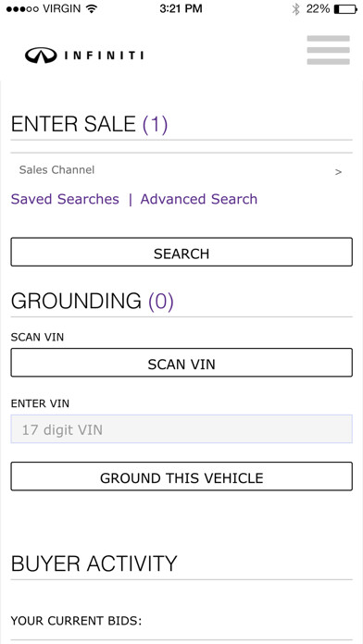Tap the 3:21 PM clock
363x644 pixels.
coord(181,9)
